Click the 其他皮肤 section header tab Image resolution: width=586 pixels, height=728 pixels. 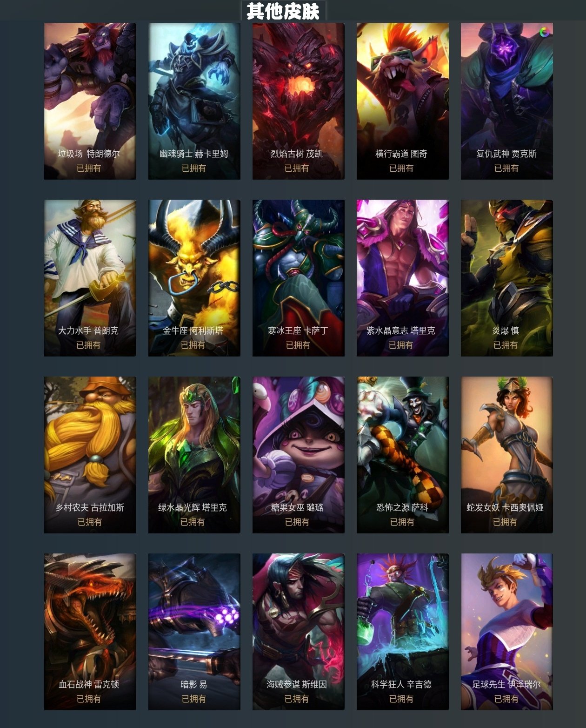point(283,11)
